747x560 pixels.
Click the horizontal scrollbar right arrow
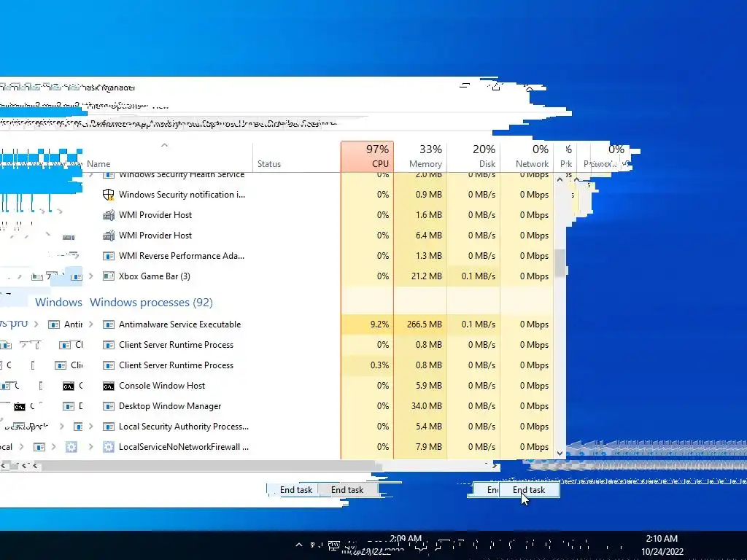(495, 466)
